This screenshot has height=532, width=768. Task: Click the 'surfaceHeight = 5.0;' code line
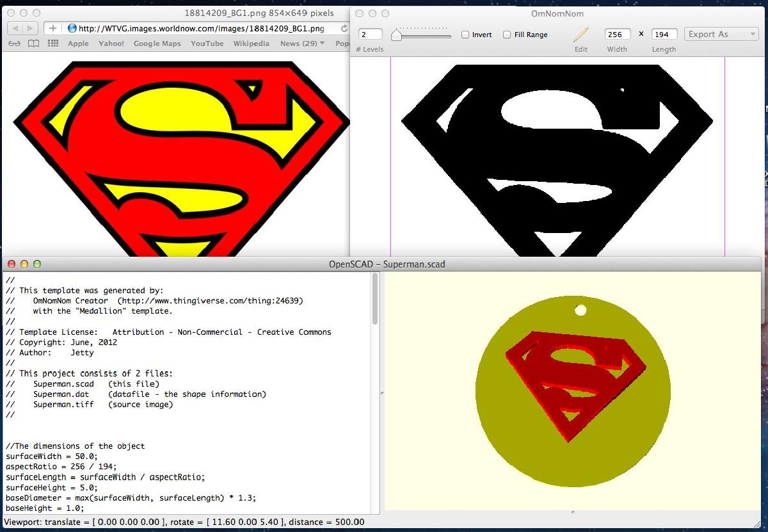click(x=52, y=487)
